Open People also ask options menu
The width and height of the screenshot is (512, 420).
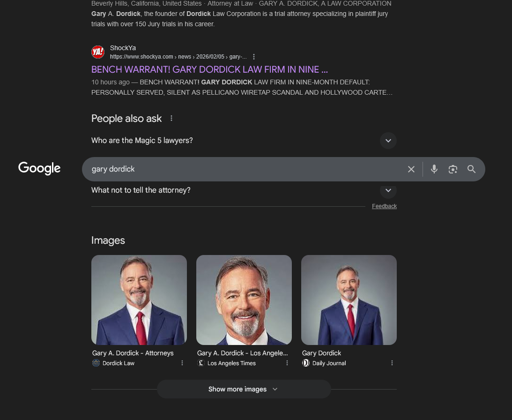point(171,119)
